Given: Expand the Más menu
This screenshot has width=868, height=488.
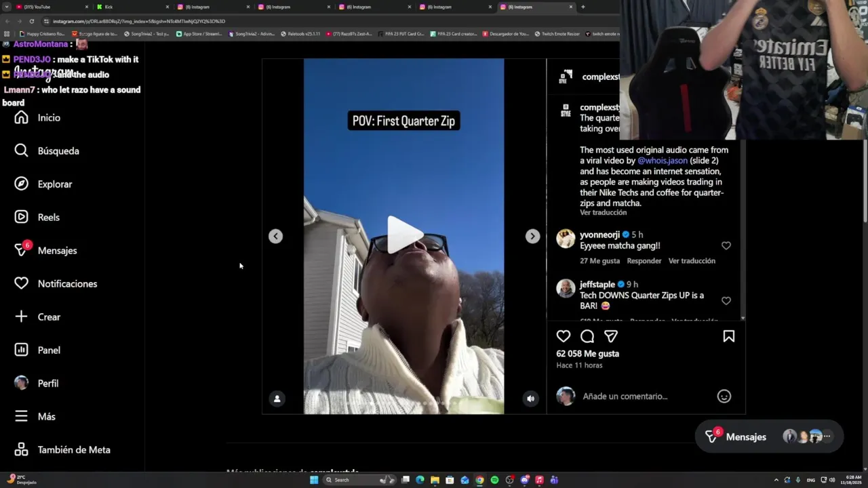Looking at the screenshot, I should [x=35, y=417].
